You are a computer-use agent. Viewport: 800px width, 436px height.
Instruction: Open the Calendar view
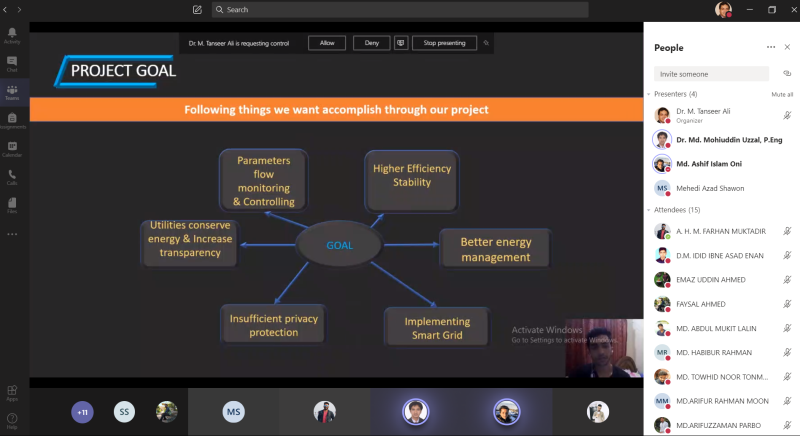12,149
